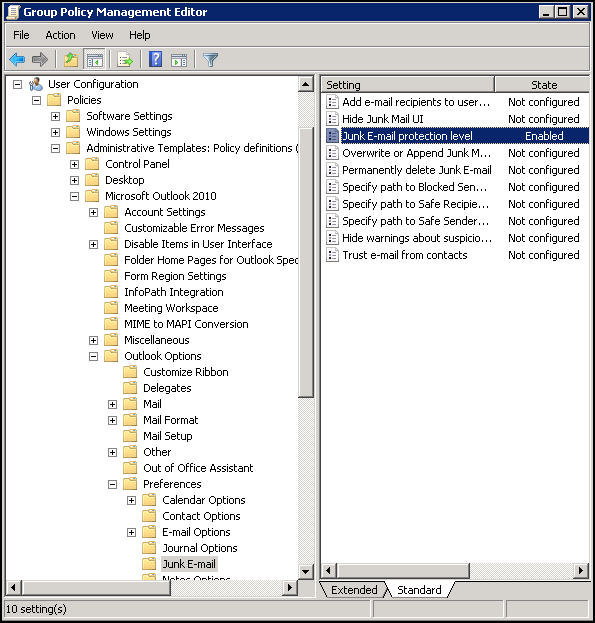Screen dimensions: 595x623
Task: Open the View menu
Action: [102, 35]
